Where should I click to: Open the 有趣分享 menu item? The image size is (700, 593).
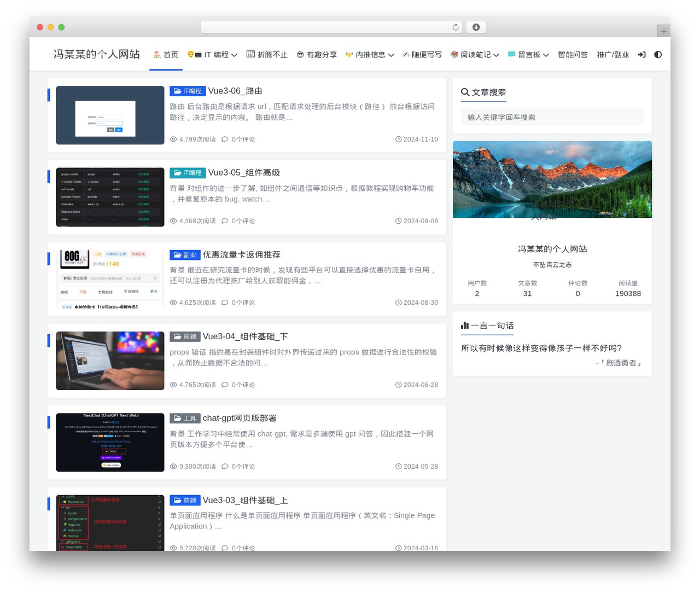tap(317, 55)
